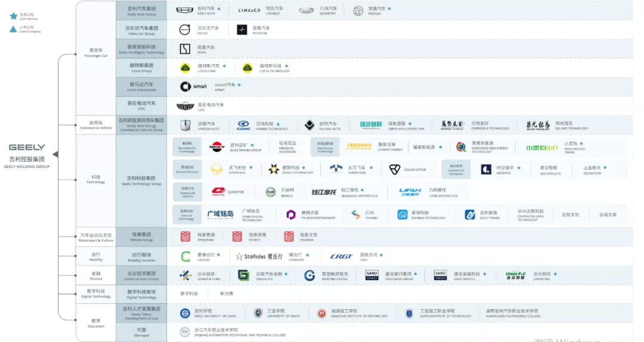Screen dimensions: 644x342
Task: Click the "Geely Auto Group" cell
Action: click(141, 11)
